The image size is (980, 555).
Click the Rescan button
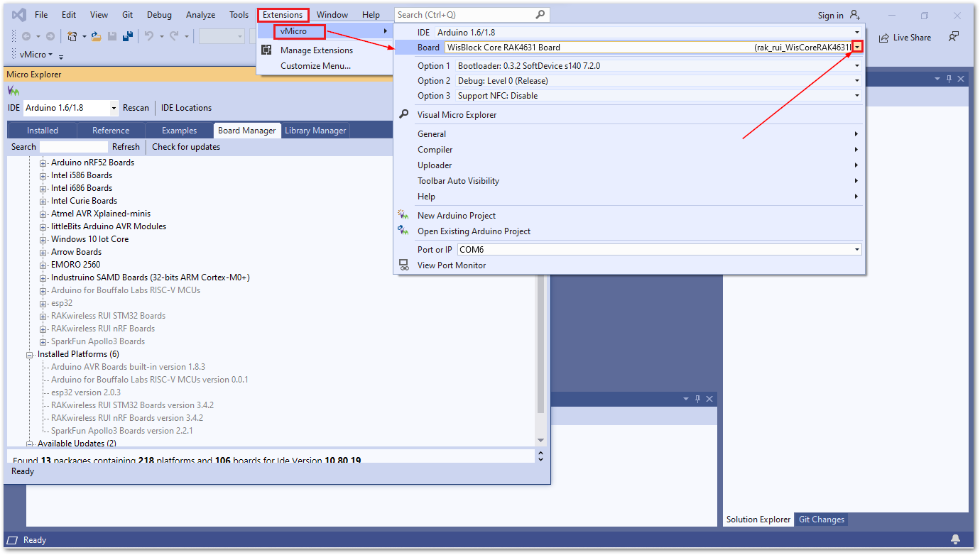[136, 108]
